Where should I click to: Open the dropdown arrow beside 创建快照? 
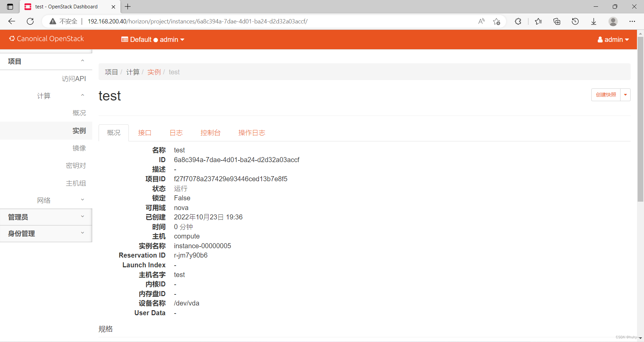coord(625,95)
